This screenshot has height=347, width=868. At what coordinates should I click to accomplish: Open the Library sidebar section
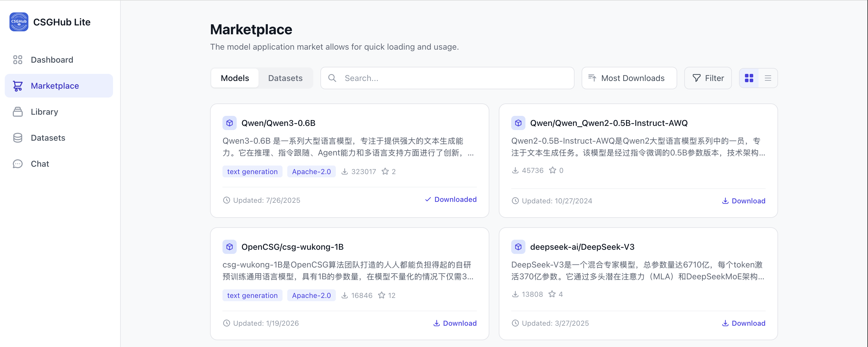click(x=44, y=112)
